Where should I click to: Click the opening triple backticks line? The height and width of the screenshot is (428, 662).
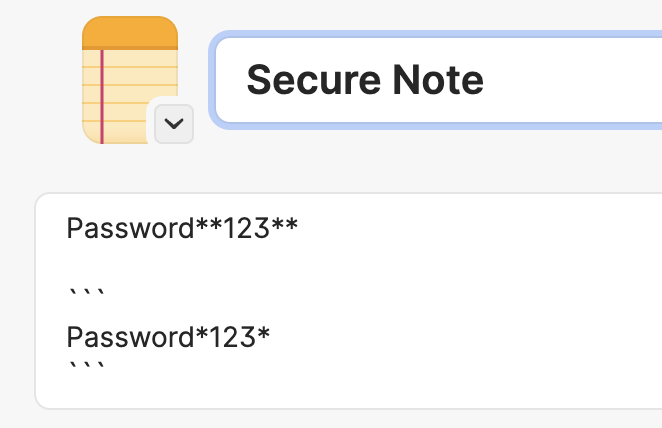point(87,293)
